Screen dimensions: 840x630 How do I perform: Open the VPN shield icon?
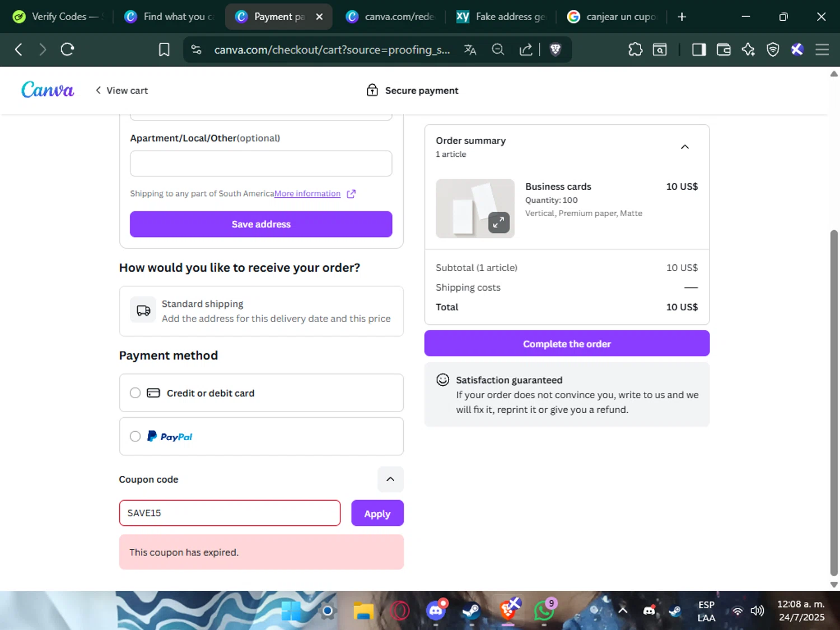pyautogui.click(x=773, y=50)
